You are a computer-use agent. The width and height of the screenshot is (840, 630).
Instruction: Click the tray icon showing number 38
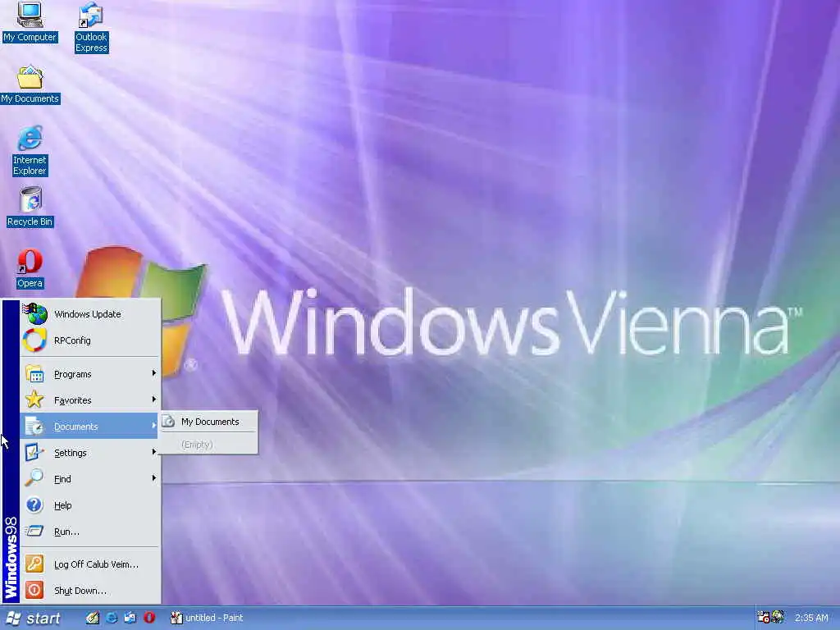(764, 617)
